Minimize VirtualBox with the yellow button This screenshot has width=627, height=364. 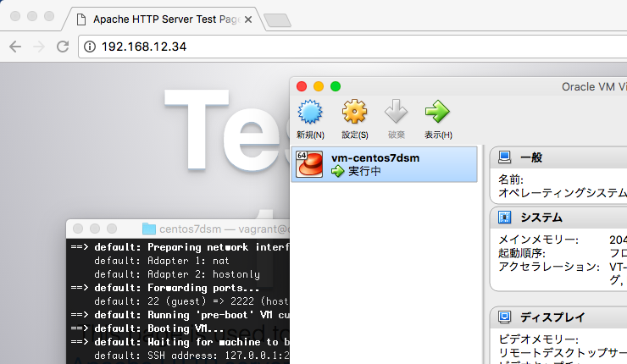pyautogui.click(x=319, y=86)
